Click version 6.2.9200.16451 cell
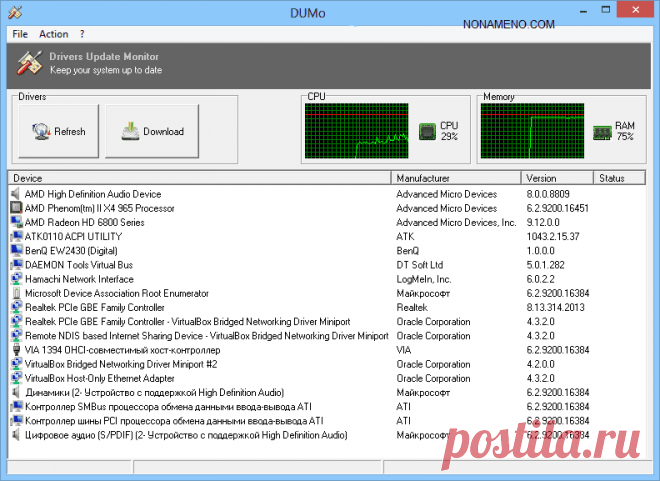 558,208
